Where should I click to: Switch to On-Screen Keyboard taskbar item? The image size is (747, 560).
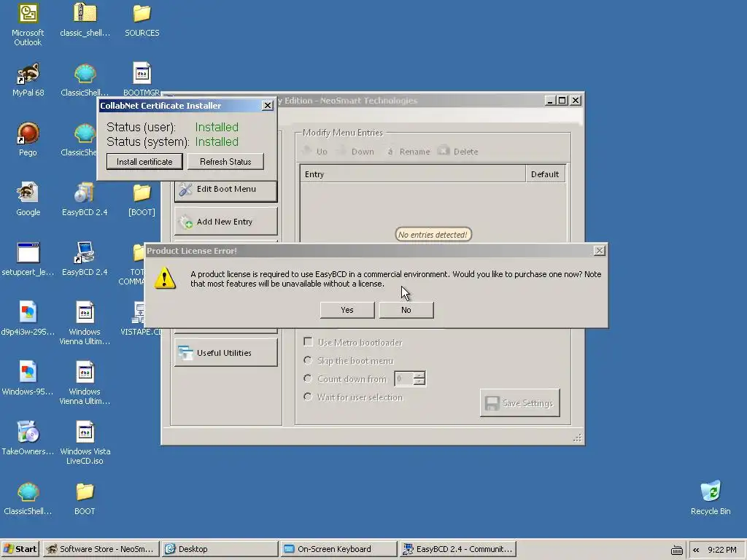point(338,549)
